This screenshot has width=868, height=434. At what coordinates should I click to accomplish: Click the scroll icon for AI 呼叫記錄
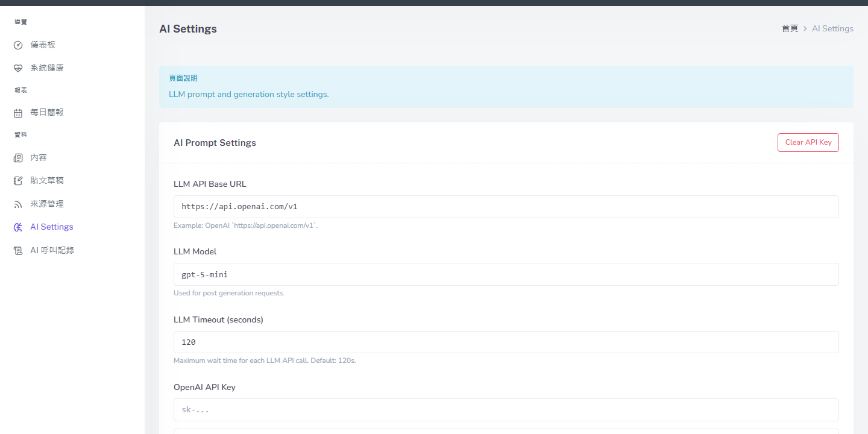pos(18,251)
